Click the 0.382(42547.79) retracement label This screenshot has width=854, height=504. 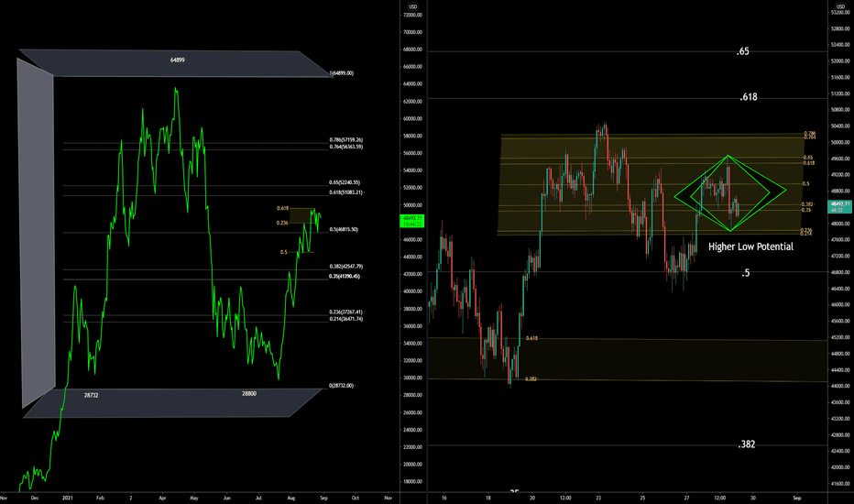(345, 267)
